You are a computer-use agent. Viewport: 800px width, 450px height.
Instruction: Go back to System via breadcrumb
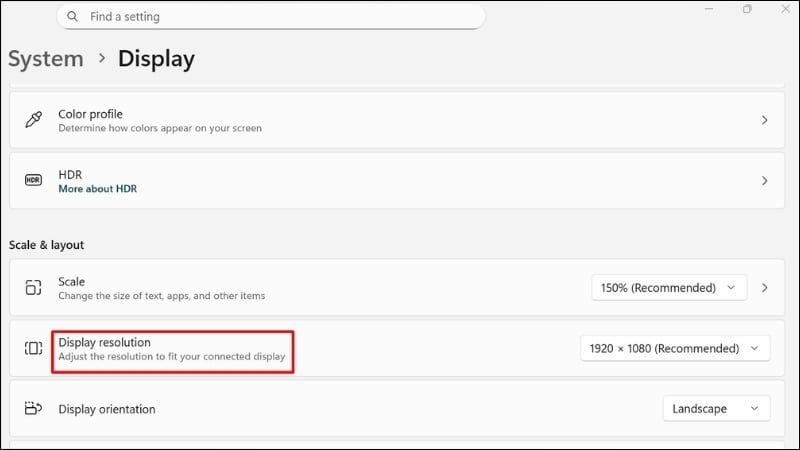(46, 59)
